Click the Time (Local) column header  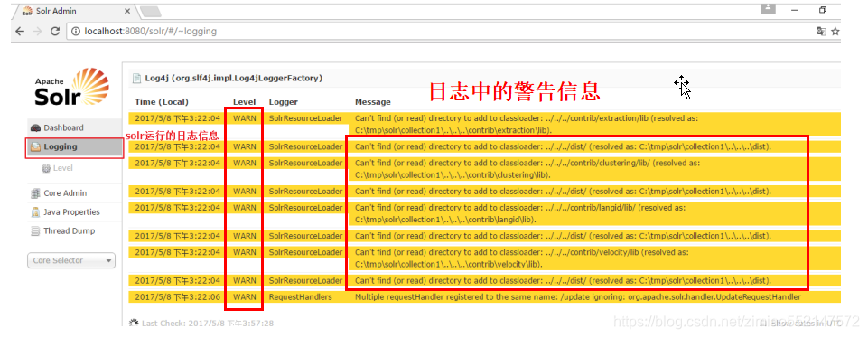click(x=162, y=102)
